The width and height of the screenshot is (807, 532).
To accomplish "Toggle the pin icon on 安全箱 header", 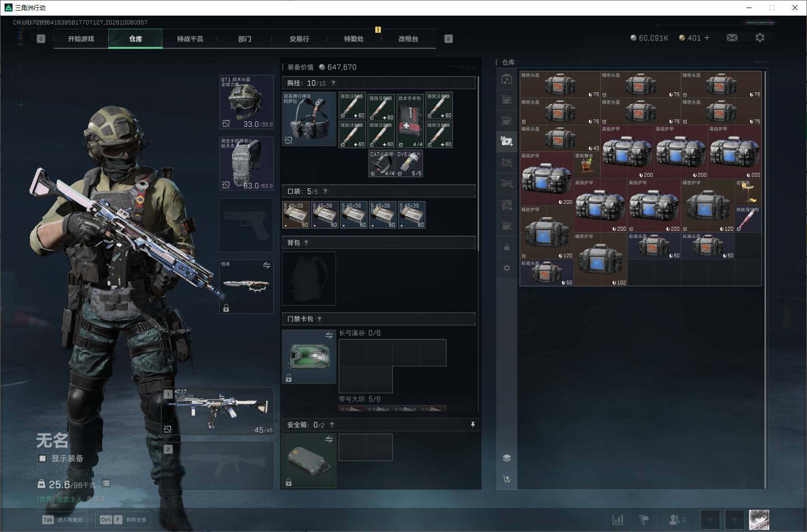I will coord(473,425).
